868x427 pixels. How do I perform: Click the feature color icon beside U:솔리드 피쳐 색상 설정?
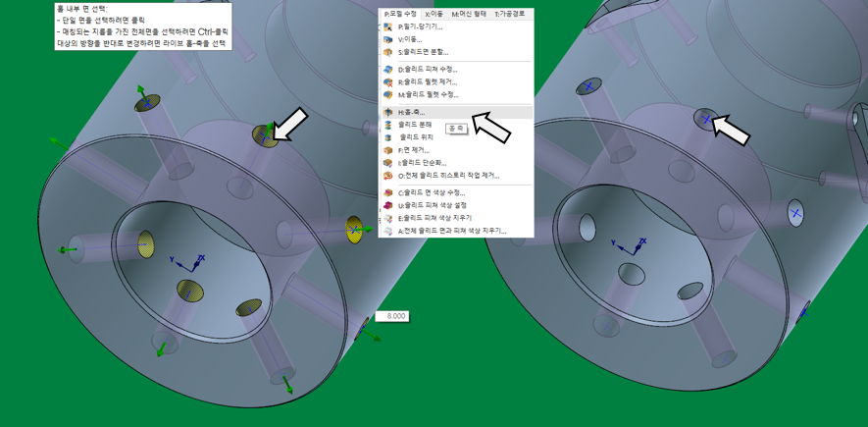click(388, 205)
